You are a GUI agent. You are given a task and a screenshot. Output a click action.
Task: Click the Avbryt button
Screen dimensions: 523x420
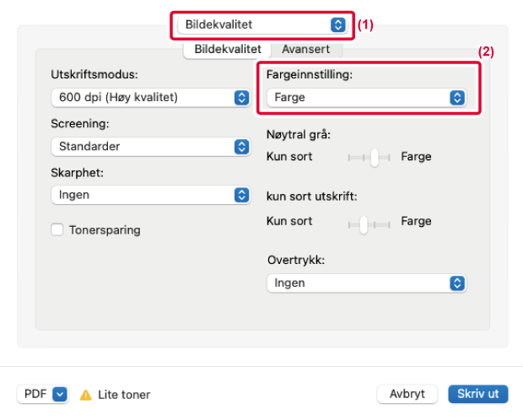pyautogui.click(x=407, y=394)
